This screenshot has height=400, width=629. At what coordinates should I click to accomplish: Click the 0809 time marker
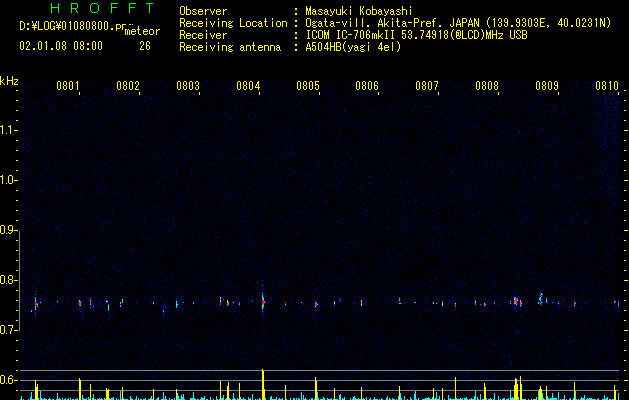pos(547,85)
